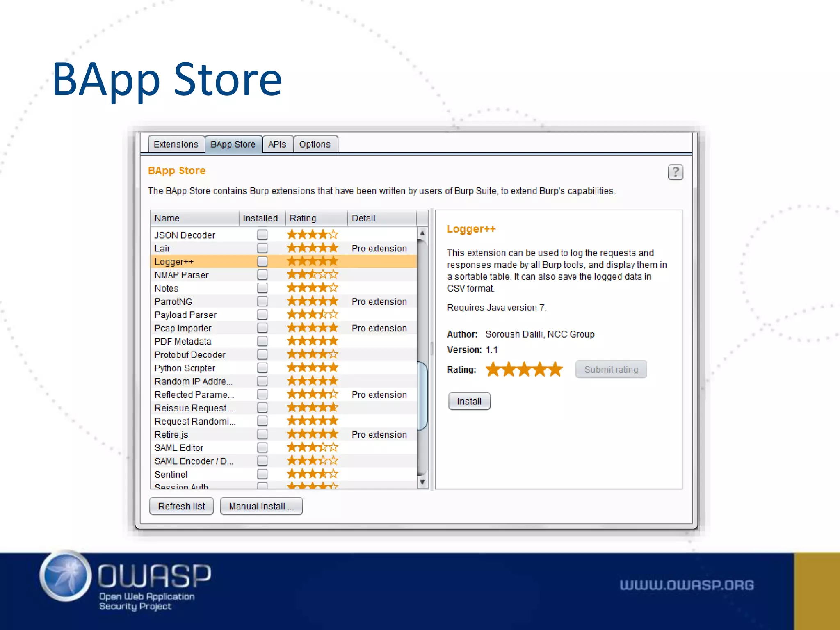Switch to the Extensions tab

point(176,144)
